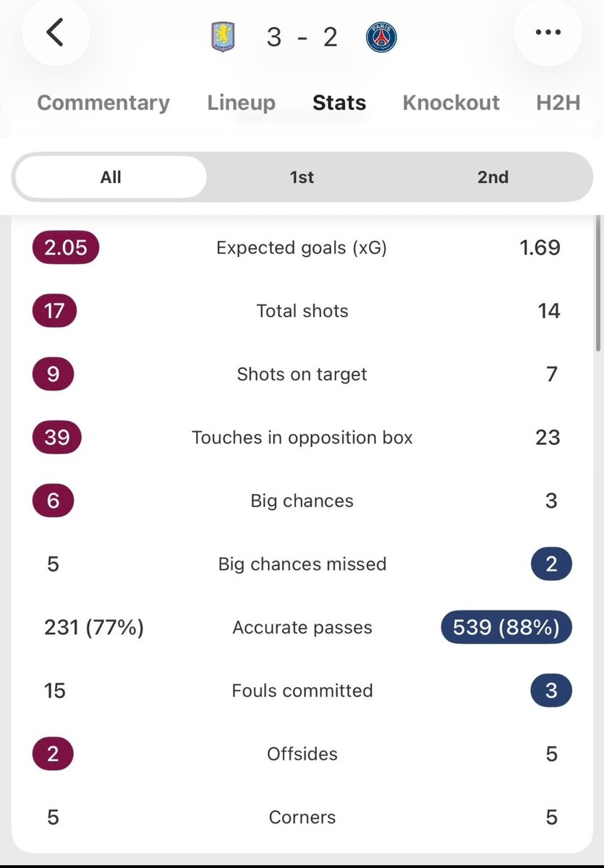Viewport: 604px width, 868px height.
Task: Show 2nd half stats
Action: point(493,177)
